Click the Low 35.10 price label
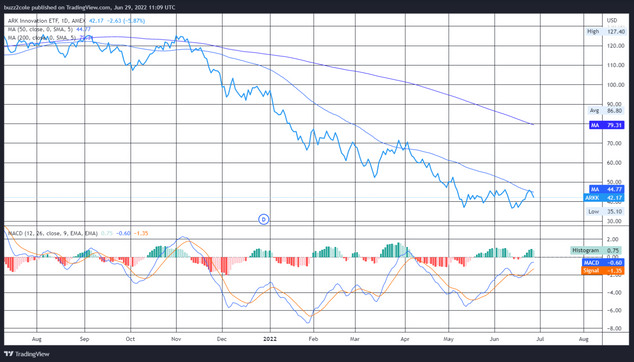This screenshot has height=362, width=634. pos(605,211)
